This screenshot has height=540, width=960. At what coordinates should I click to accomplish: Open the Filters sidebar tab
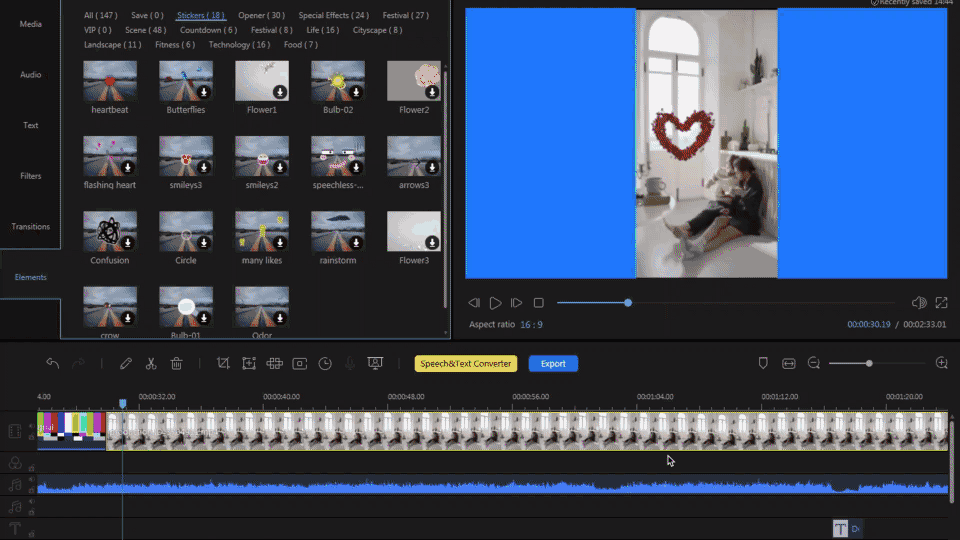31,176
